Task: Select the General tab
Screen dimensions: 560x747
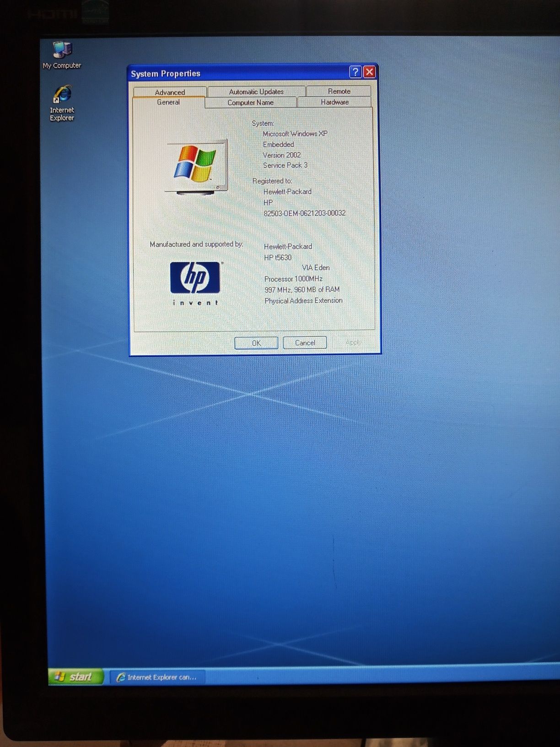Action: tap(168, 102)
